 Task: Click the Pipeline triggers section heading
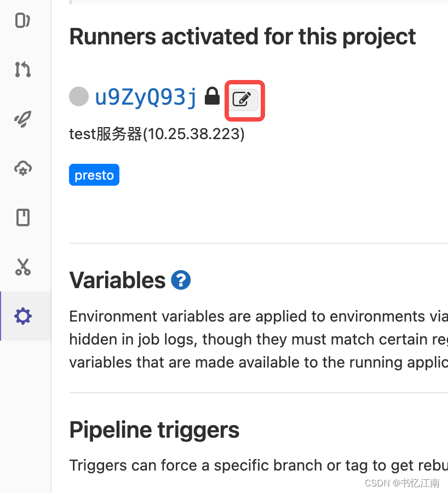tap(154, 430)
